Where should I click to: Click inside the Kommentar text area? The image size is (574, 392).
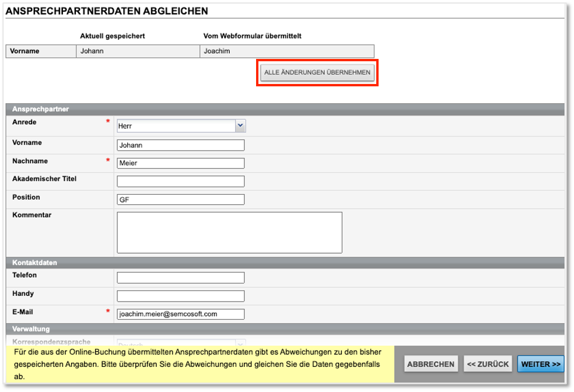point(229,232)
